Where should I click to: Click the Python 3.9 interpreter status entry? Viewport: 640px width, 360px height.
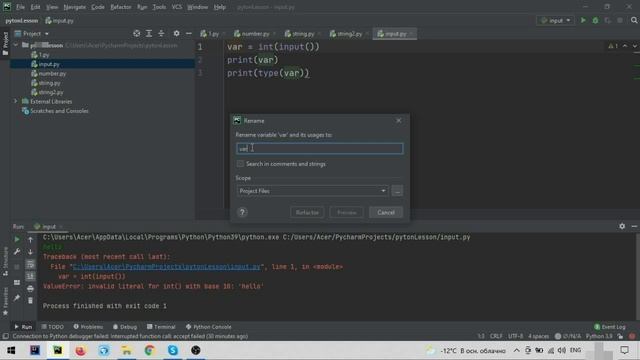599,336
